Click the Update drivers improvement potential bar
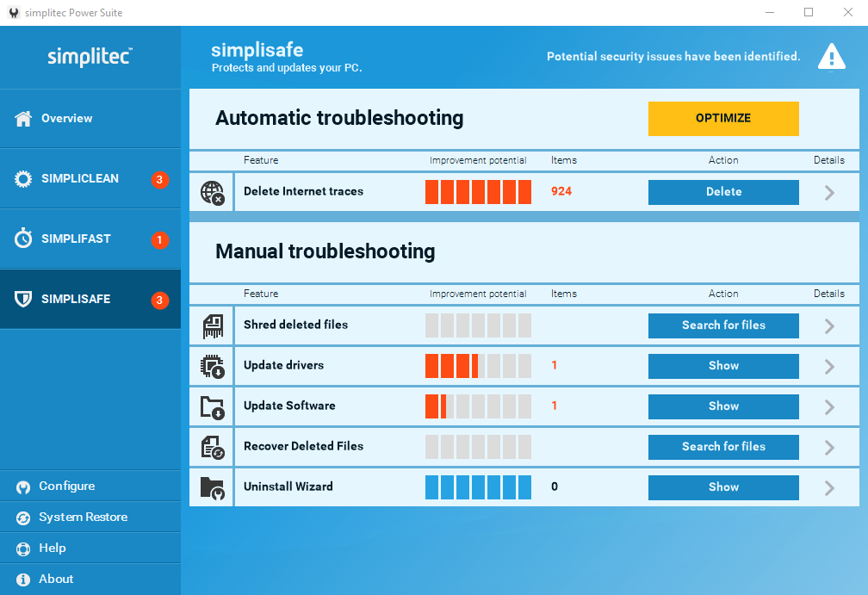The image size is (868, 595). click(478, 366)
